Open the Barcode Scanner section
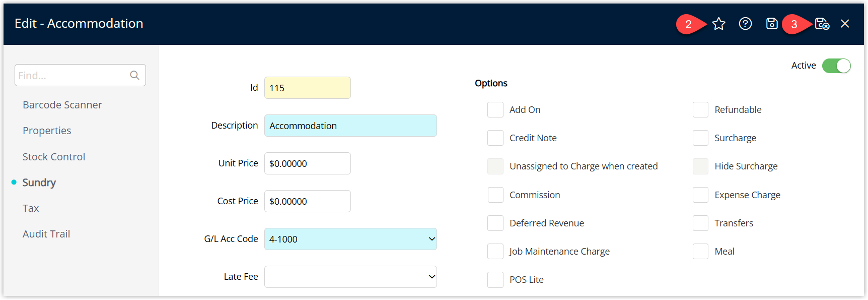 coord(62,105)
